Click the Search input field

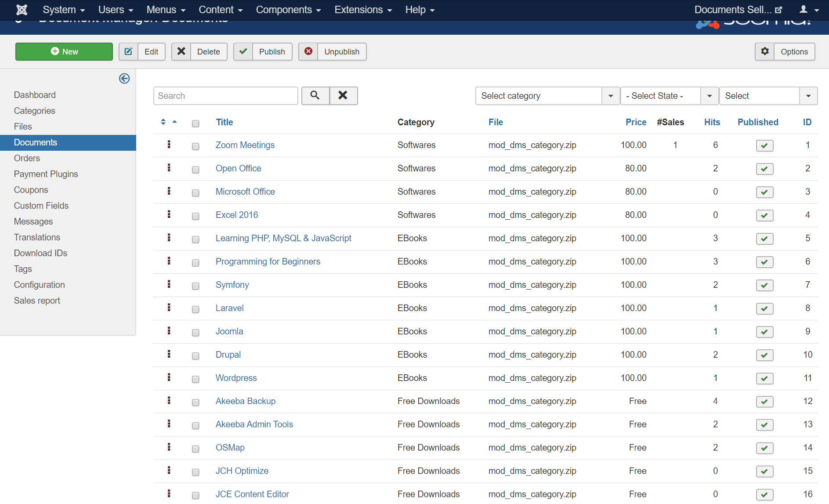pos(226,96)
